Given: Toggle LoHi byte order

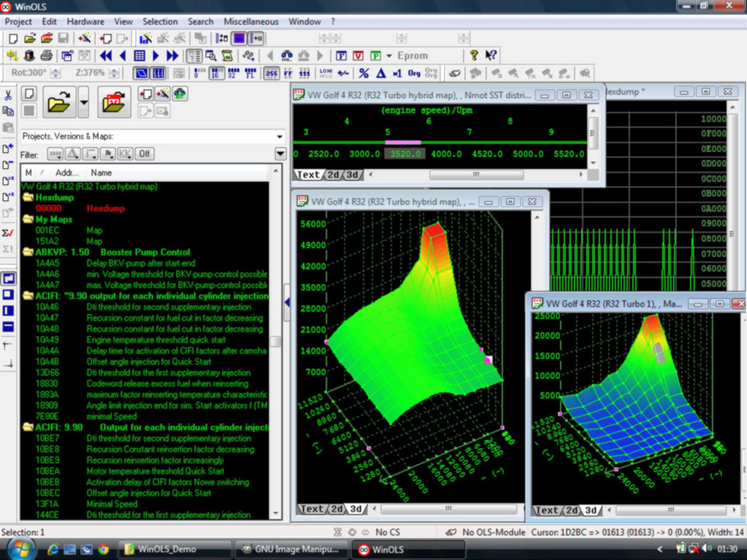Looking at the screenshot, I should click(325, 73).
